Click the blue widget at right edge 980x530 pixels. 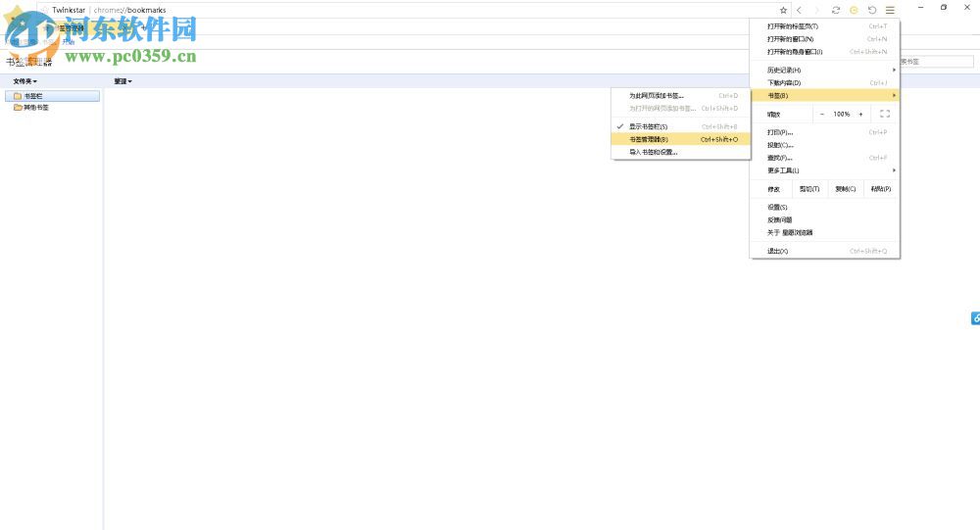[x=976, y=318]
